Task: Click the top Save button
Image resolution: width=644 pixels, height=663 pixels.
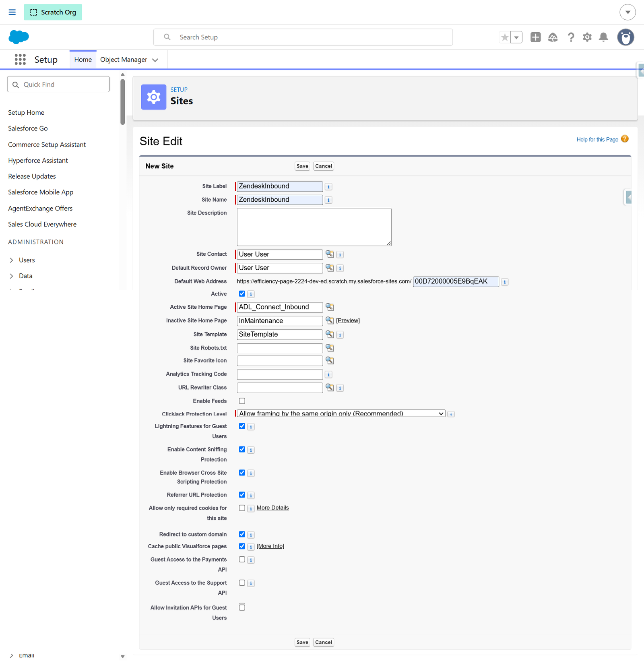Action: [302, 166]
